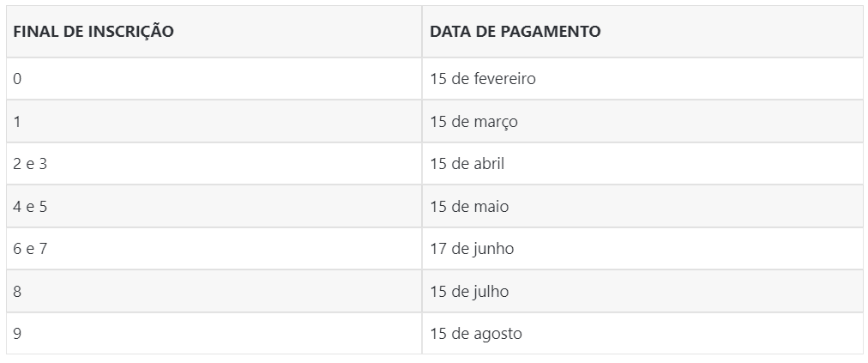Screen dimensions: 868x363
Task: Select the '15 de agosto' payment date
Action: pos(475,334)
